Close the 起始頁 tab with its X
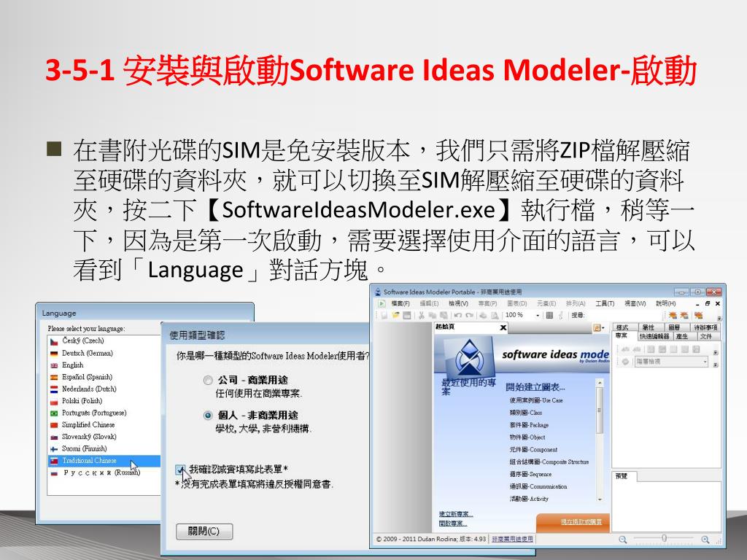 coord(503,327)
